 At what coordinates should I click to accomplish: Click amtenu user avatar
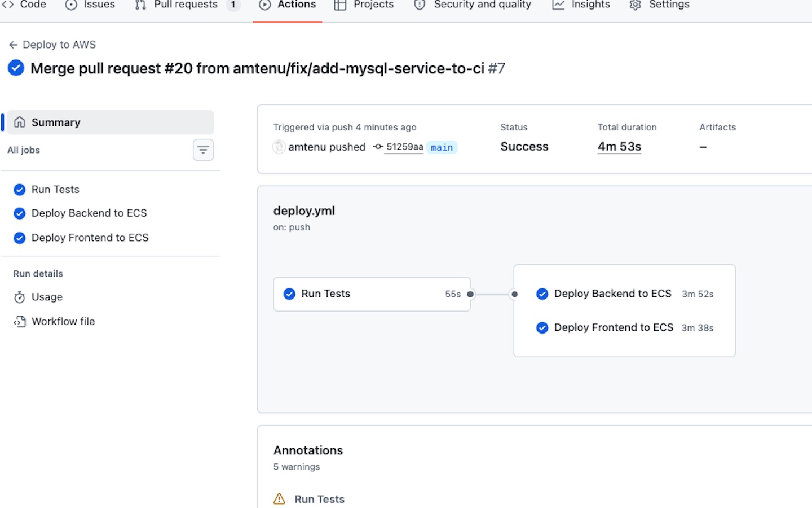coord(279,147)
